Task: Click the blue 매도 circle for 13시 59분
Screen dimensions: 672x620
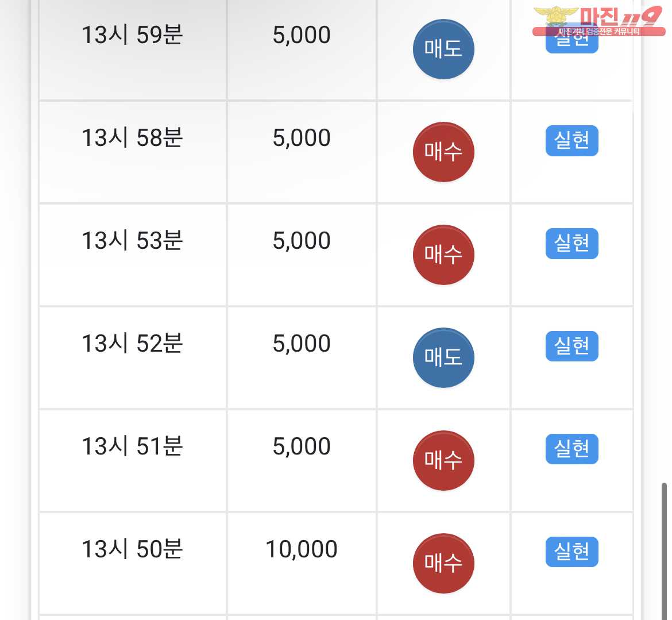Action: 443,49
